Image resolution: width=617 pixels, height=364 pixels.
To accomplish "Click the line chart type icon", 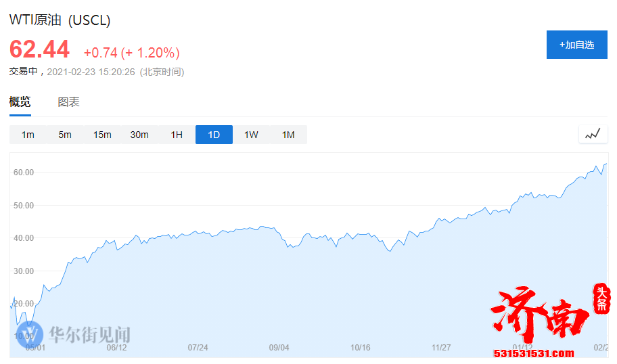I will coord(593,135).
